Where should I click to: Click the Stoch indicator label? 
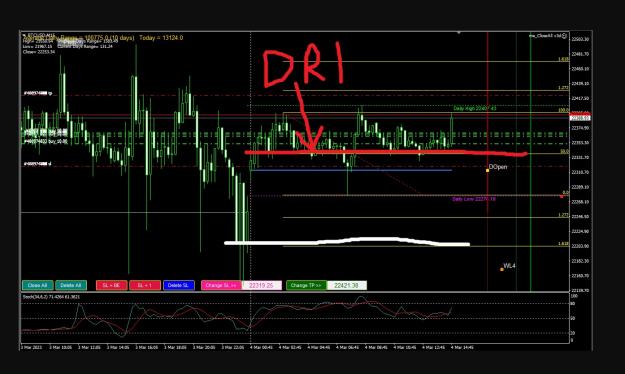coord(51,297)
